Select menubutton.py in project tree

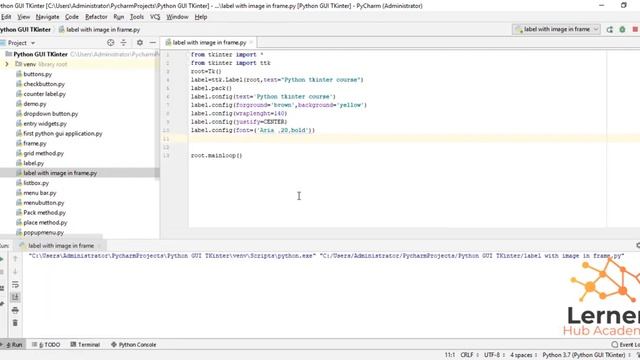tap(44, 202)
